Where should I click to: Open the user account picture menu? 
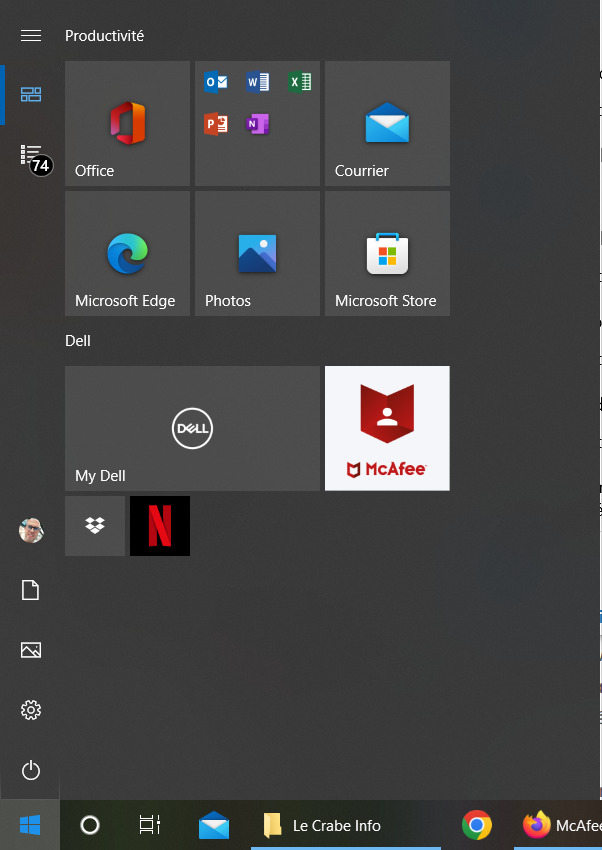(x=31, y=530)
